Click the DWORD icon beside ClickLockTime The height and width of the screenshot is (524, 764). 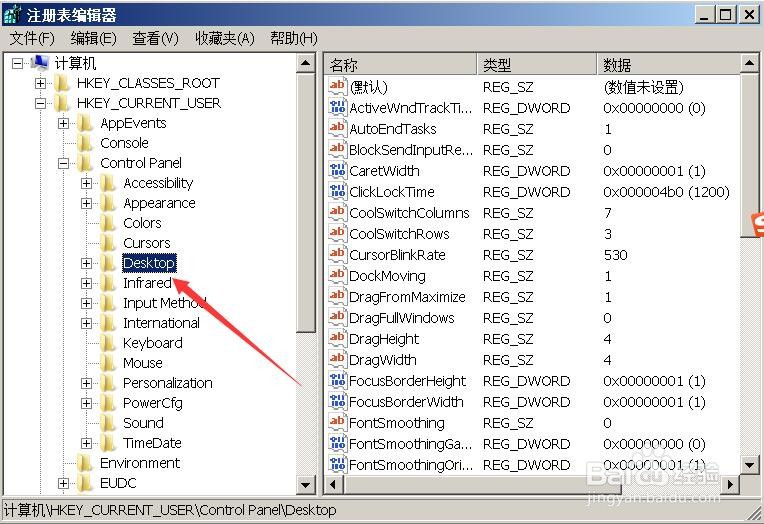coord(337,192)
